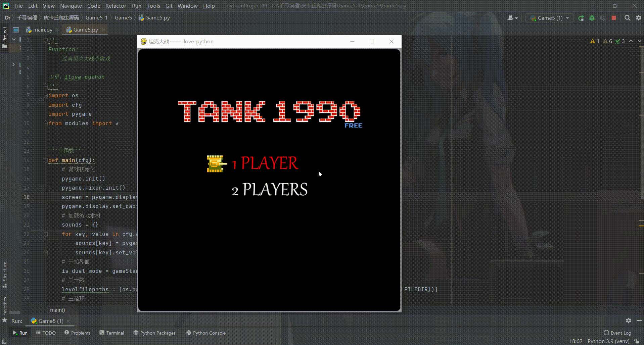Rerun Game5 with the green rerun icon
The image size is (644, 345).
[x=581, y=18]
